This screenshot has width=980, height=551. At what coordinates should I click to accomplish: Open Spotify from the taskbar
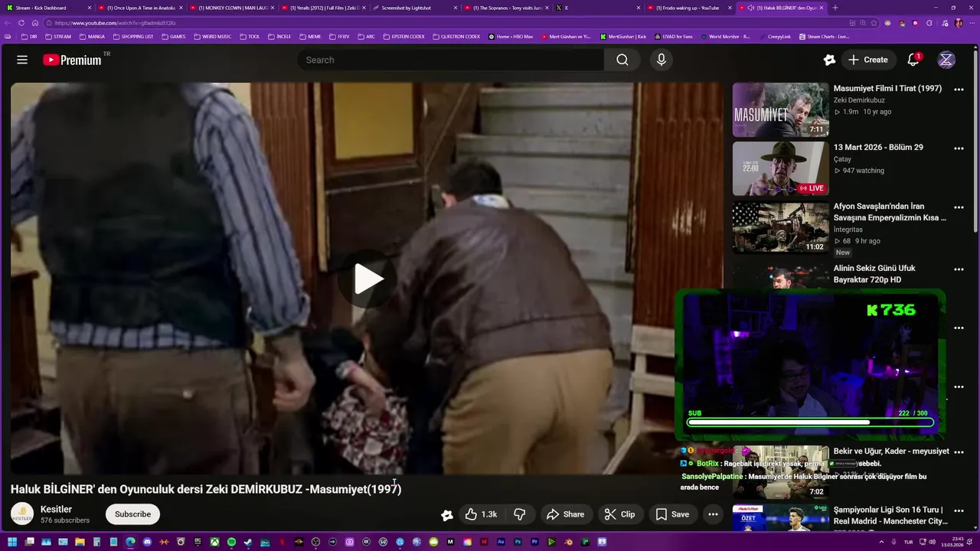pyautogui.click(x=231, y=542)
